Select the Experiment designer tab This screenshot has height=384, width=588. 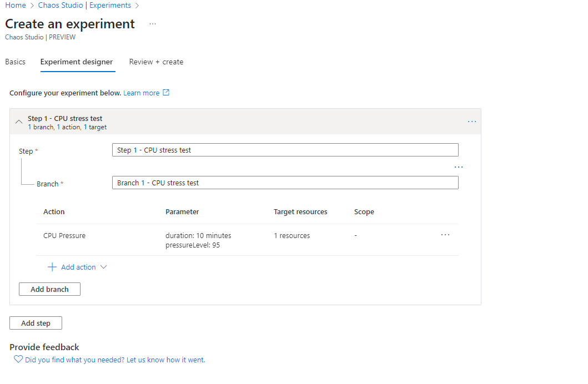coord(77,62)
